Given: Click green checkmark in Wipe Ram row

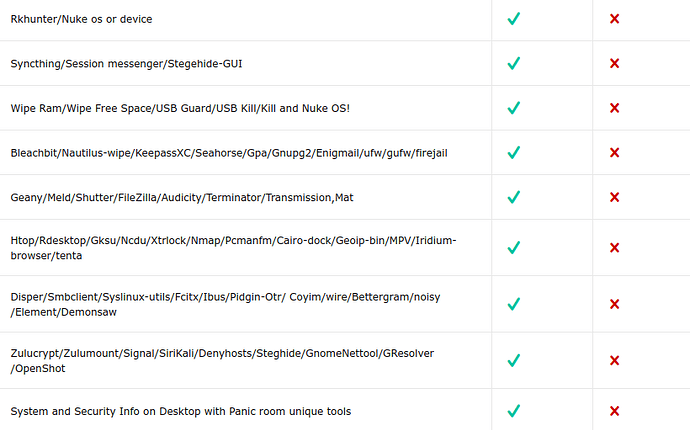Looking at the screenshot, I should click(514, 108).
